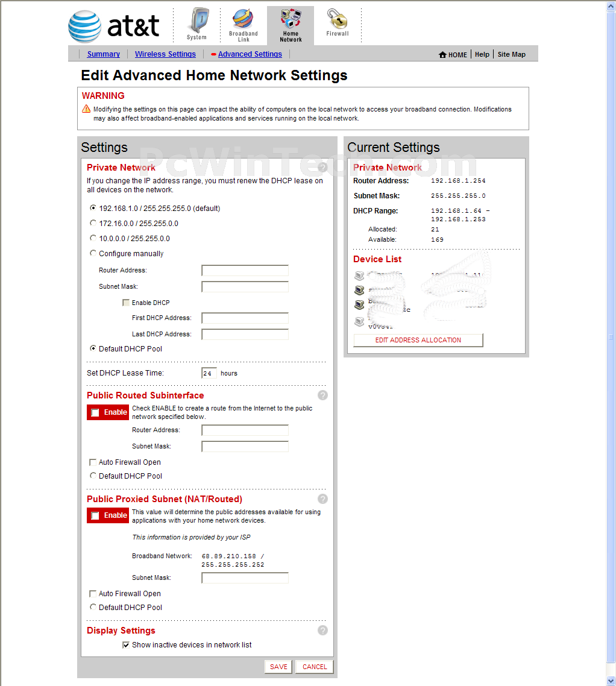616x686 pixels.
Task: Click the AT&T globe logo
Action: click(85, 27)
